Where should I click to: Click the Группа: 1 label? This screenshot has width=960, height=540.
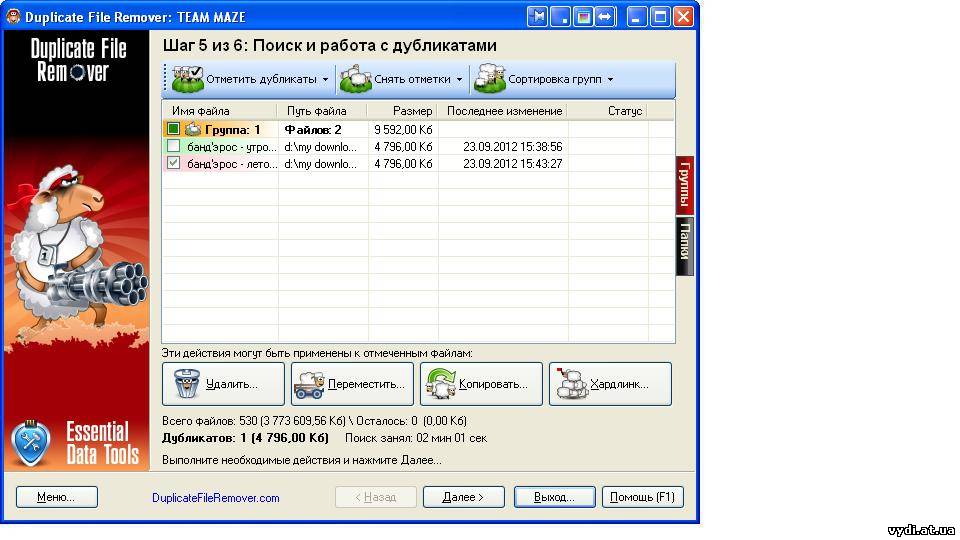coord(233,130)
